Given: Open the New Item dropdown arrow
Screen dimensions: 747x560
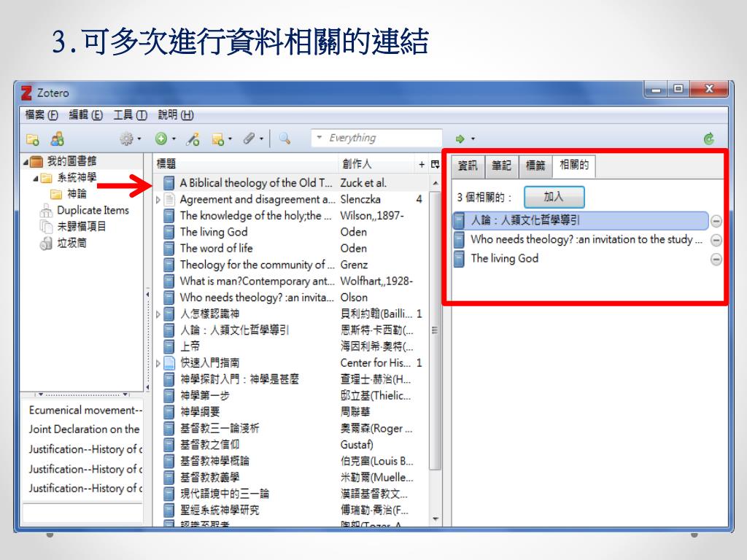Looking at the screenshot, I should [x=174, y=139].
